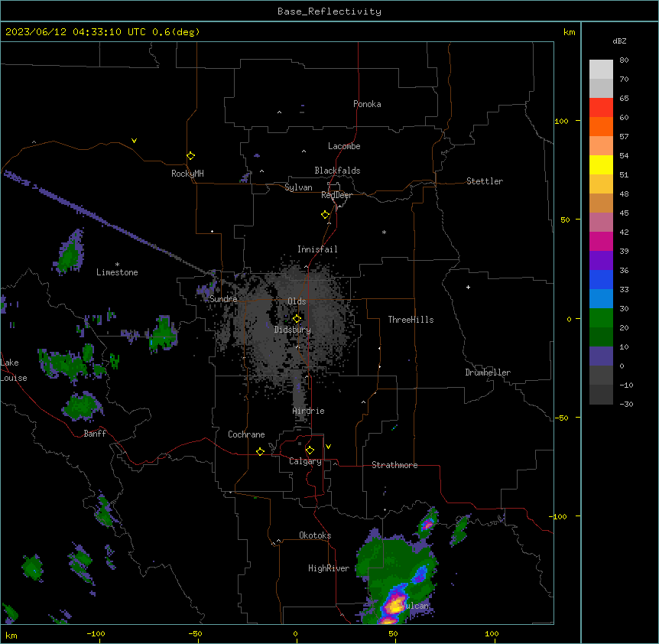Select the red 60-65 dBZ legend swatch

pyautogui.click(x=601, y=107)
